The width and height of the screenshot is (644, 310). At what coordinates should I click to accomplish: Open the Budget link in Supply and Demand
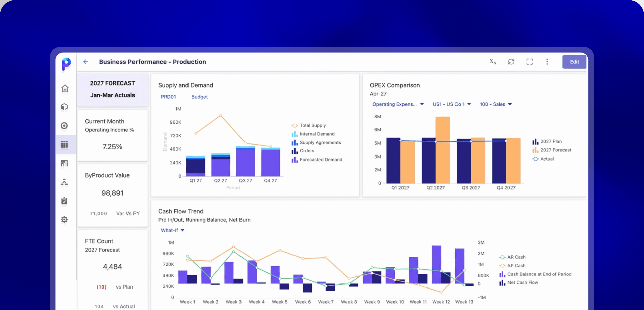[x=199, y=97]
